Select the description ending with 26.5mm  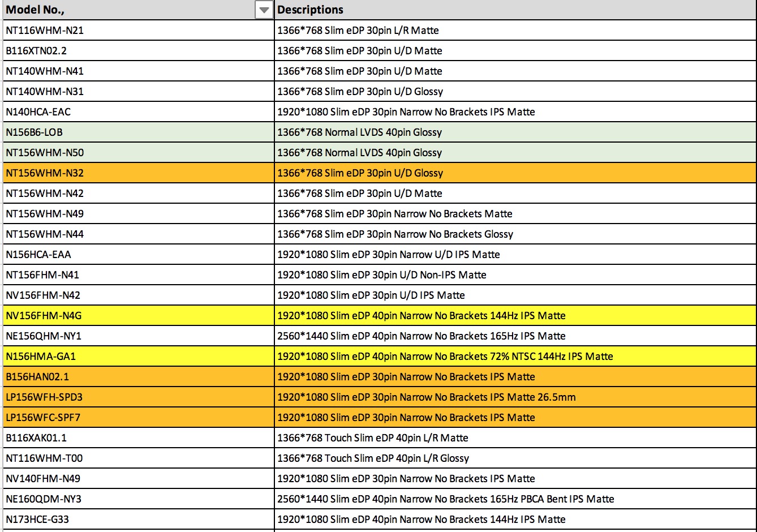point(515,397)
